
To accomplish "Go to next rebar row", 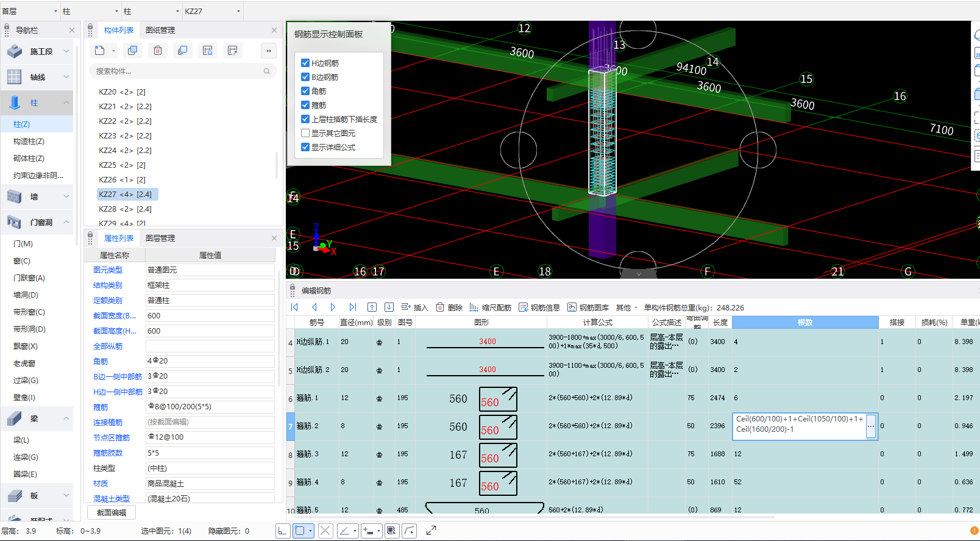I will (x=333, y=307).
